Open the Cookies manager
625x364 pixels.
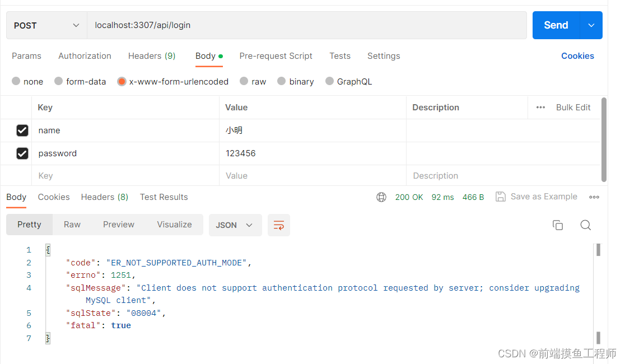(577, 56)
